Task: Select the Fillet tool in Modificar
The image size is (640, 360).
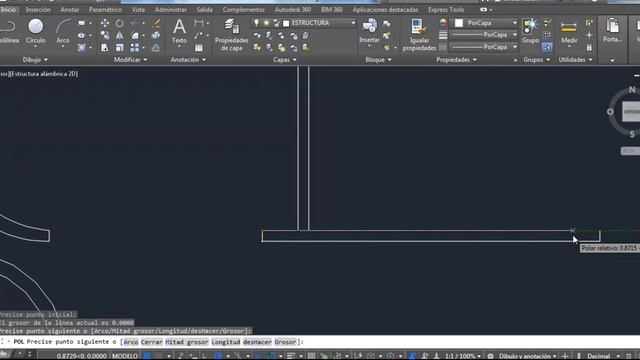Action: point(135,36)
